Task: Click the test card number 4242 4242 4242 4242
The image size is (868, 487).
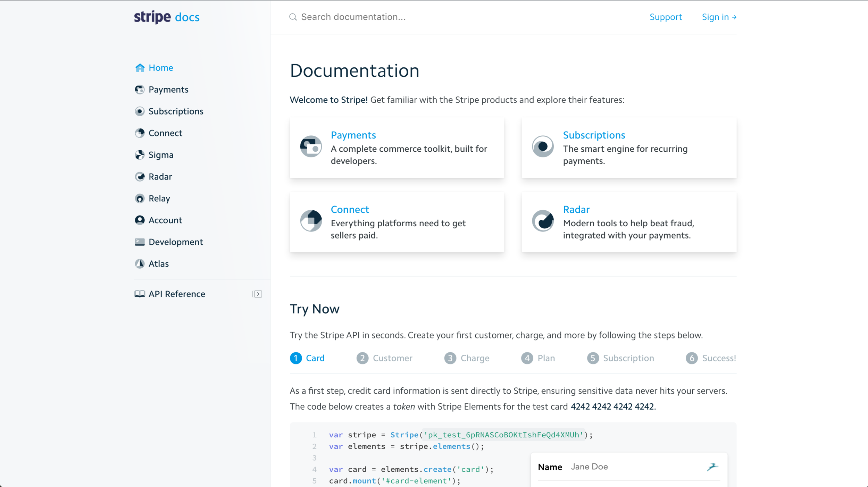Action: [613, 406]
